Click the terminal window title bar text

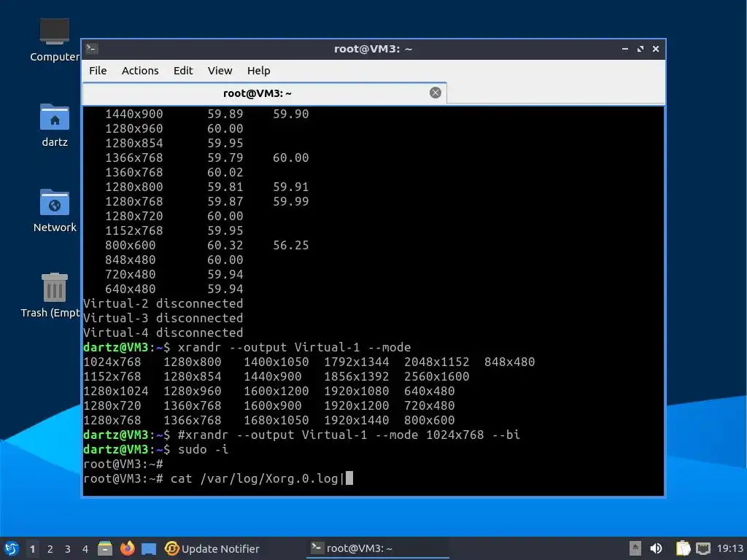373,49
